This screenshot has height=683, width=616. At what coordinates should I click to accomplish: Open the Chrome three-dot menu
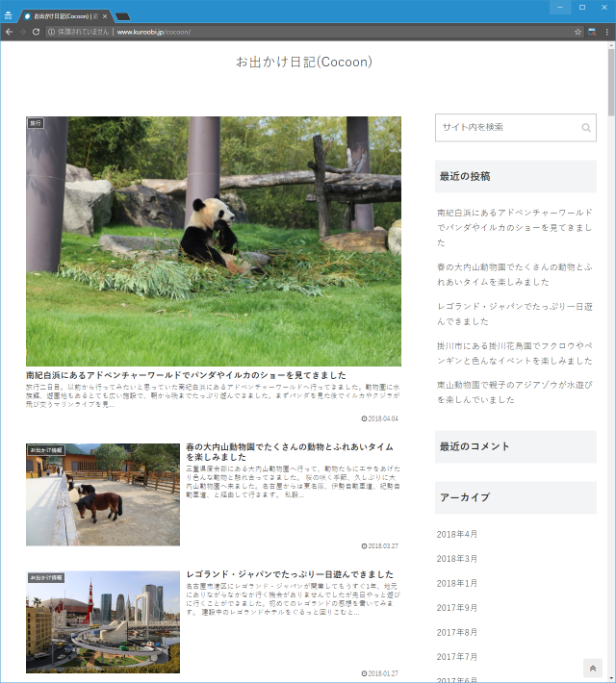pyautogui.click(x=606, y=32)
